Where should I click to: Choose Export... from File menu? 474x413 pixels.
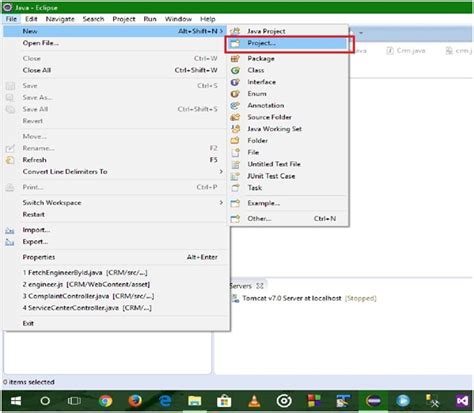[x=115, y=242]
